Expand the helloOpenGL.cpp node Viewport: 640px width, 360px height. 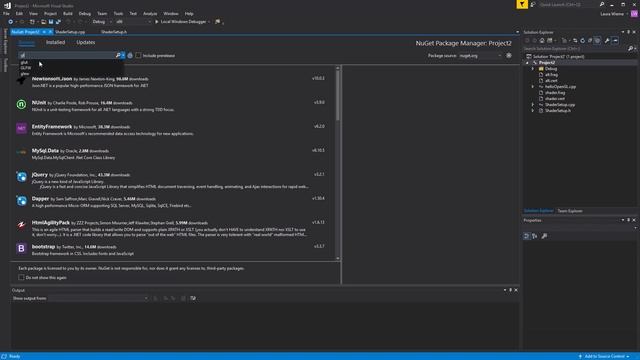(533, 87)
